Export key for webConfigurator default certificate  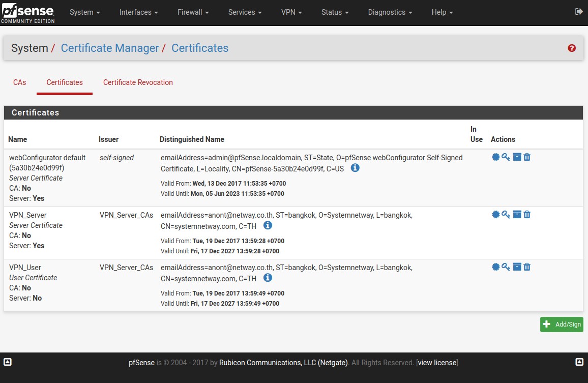(506, 157)
